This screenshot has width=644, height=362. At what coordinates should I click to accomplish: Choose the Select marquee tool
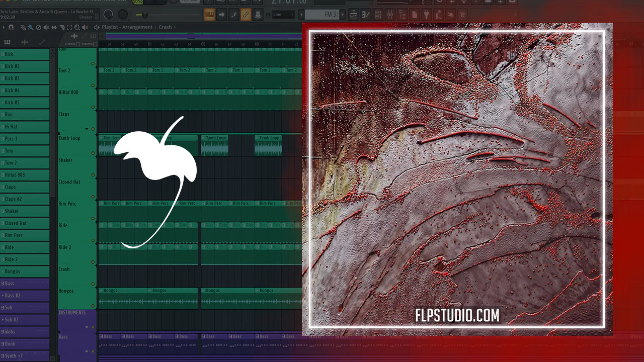tap(69, 27)
